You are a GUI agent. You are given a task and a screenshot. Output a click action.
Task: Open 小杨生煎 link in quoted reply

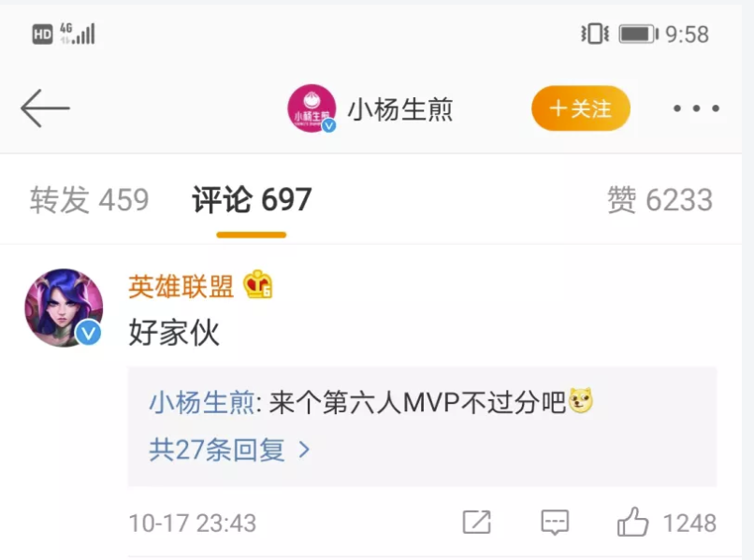(x=202, y=402)
